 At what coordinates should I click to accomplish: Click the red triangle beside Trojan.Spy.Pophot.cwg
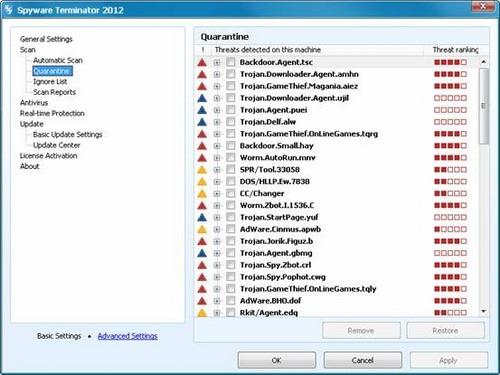[x=202, y=277]
